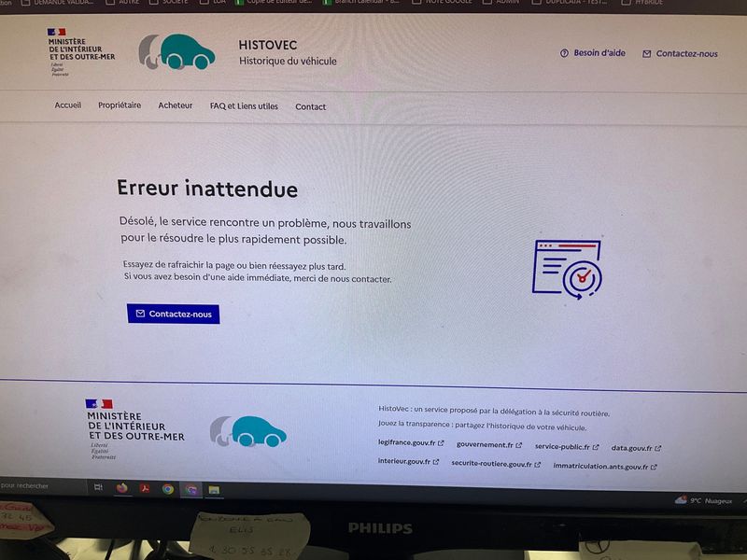Screen dimensions: 747x560
Task: Click the HistoVec car logo in header
Action: click(176, 51)
